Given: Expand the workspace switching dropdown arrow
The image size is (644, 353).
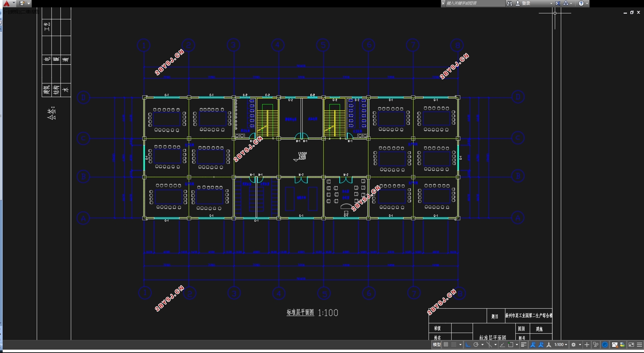Looking at the screenshot, I should tap(580, 345).
